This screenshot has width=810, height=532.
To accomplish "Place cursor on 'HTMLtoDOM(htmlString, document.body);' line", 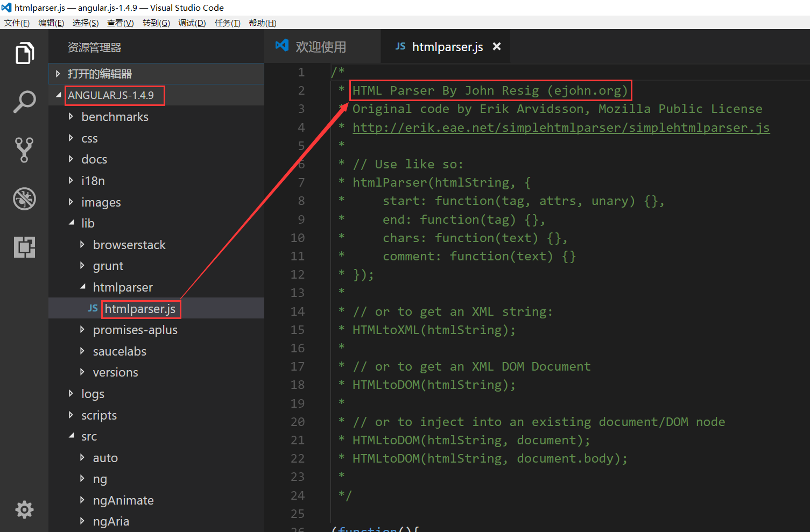I will click(490, 458).
